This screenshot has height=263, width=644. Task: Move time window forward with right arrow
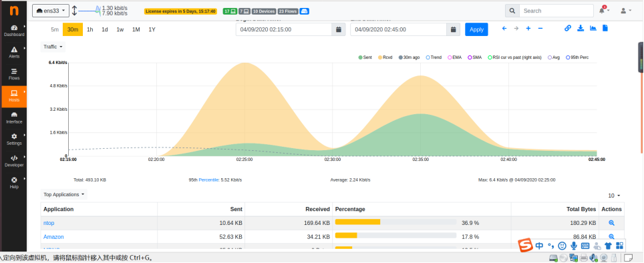pyautogui.click(x=516, y=28)
